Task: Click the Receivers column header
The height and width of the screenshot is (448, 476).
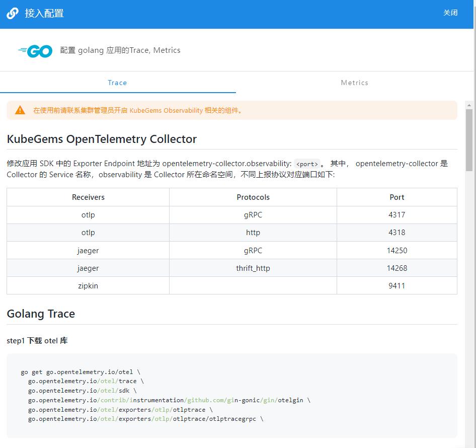Action: [x=88, y=197]
